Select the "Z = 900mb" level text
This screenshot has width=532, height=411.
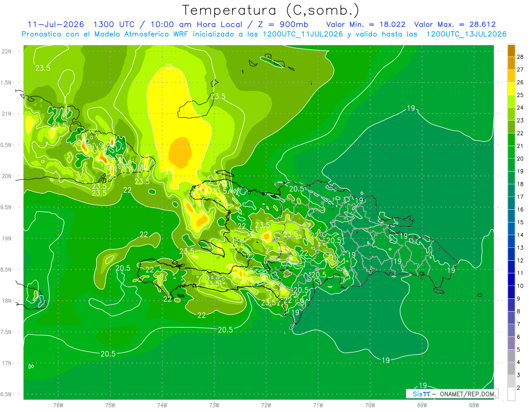[282, 24]
